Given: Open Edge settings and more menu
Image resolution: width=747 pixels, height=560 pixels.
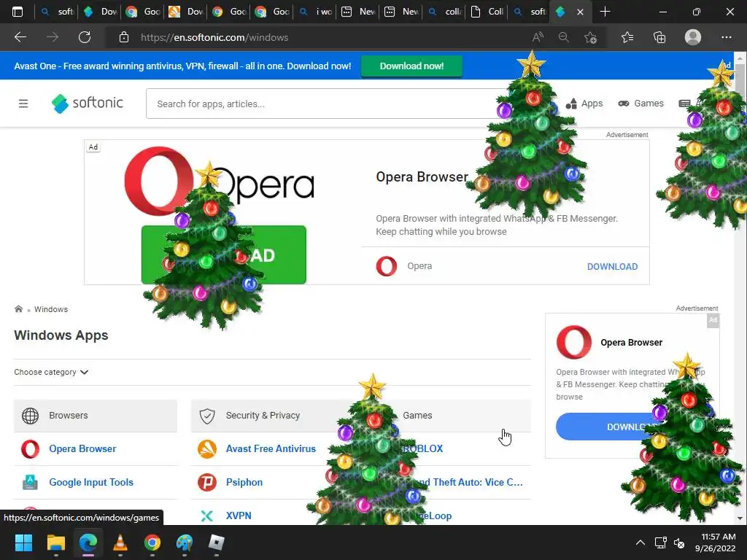Looking at the screenshot, I should click(726, 37).
